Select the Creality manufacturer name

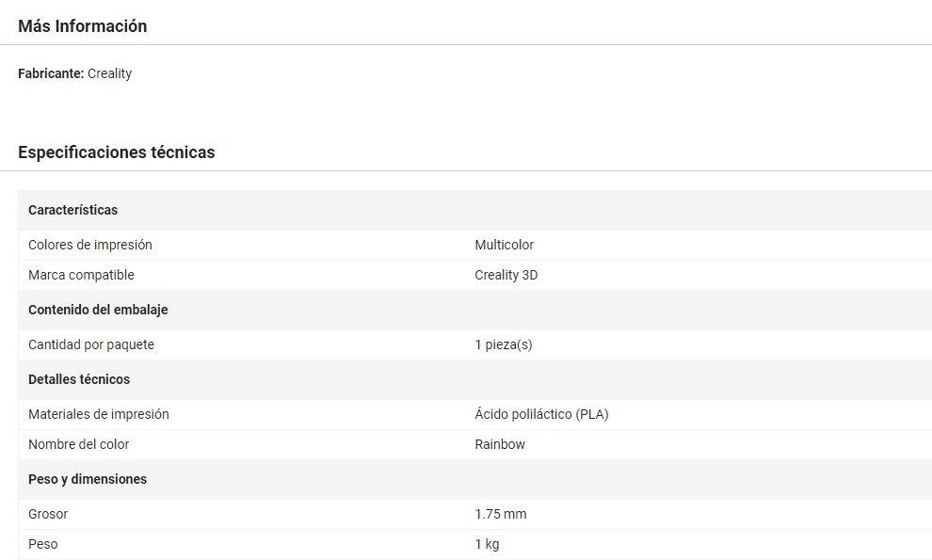(109, 73)
